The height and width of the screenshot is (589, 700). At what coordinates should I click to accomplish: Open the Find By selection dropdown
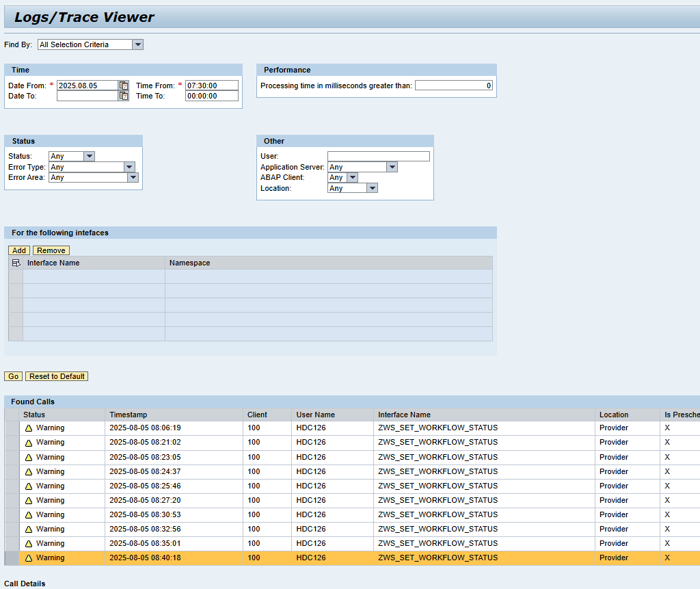138,44
